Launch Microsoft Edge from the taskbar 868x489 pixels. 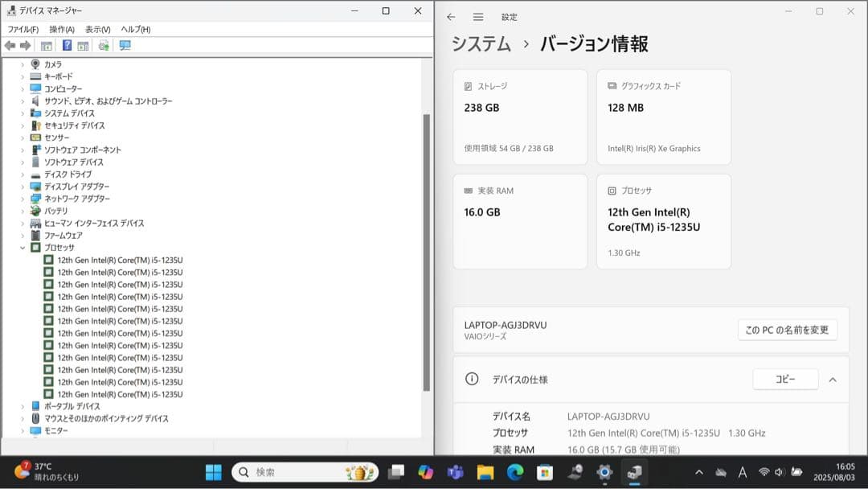pos(515,472)
